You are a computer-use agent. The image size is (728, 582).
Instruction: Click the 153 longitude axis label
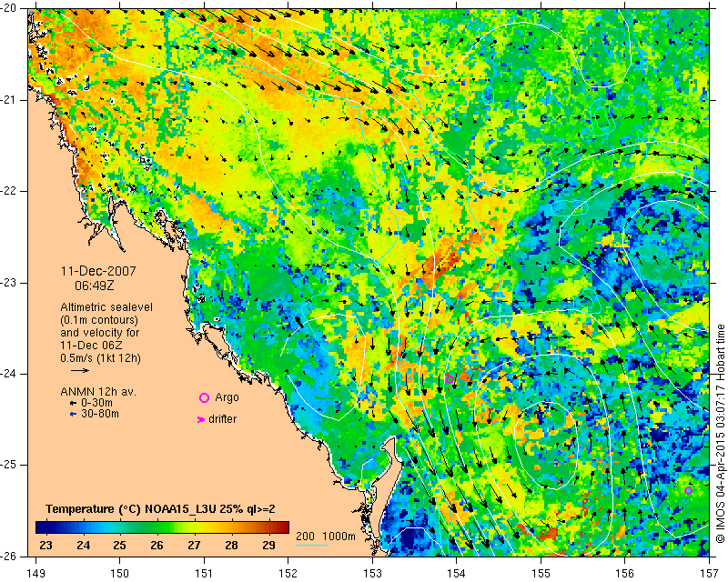coord(372,573)
